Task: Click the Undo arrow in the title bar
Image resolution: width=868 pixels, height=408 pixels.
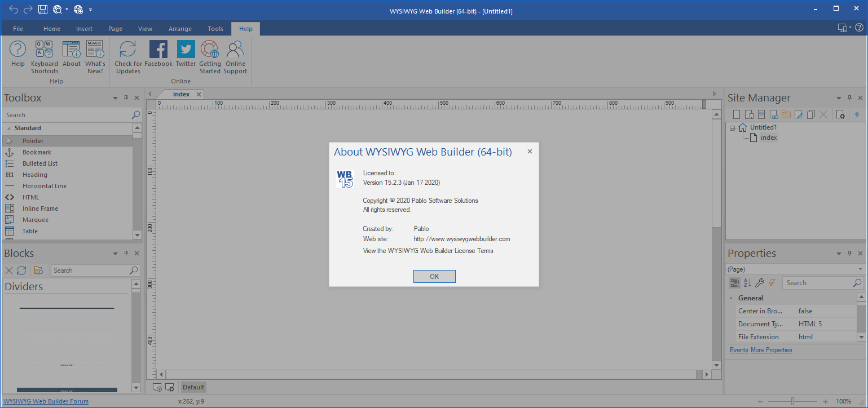Action: click(x=14, y=10)
